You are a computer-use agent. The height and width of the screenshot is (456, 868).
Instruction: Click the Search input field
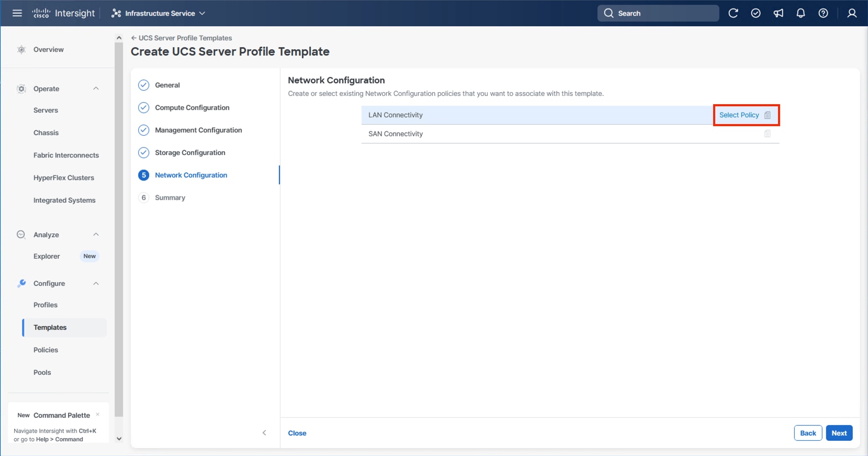tap(658, 13)
